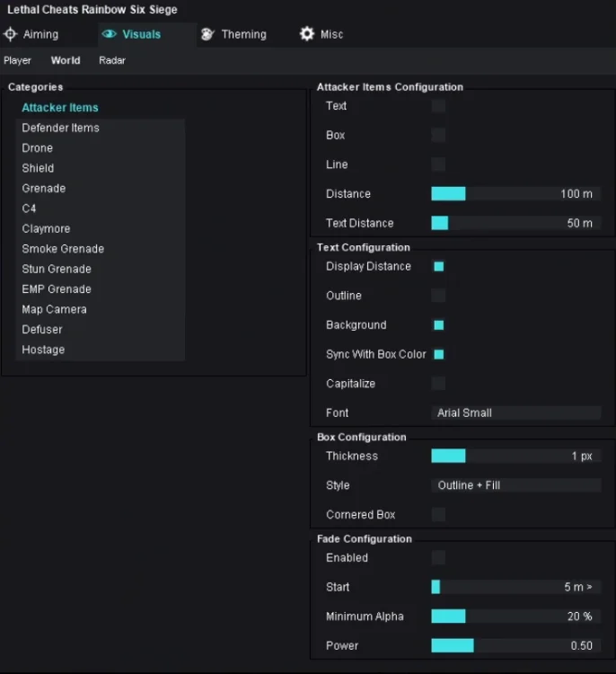616x674 pixels.
Task: Click the gear icon beside Misc
Action: point(307,34)
